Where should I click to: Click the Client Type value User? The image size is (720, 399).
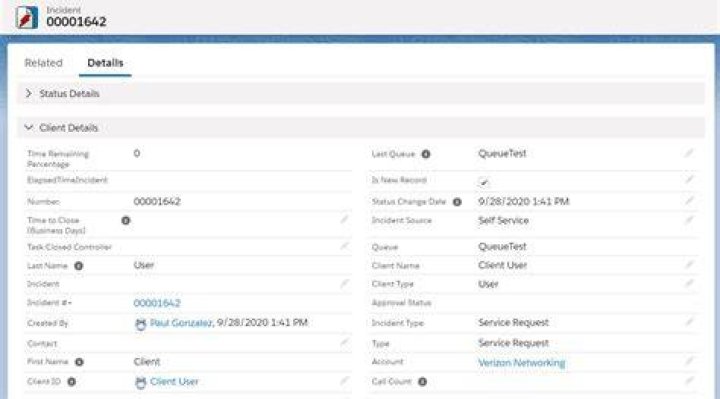(488, 284)
